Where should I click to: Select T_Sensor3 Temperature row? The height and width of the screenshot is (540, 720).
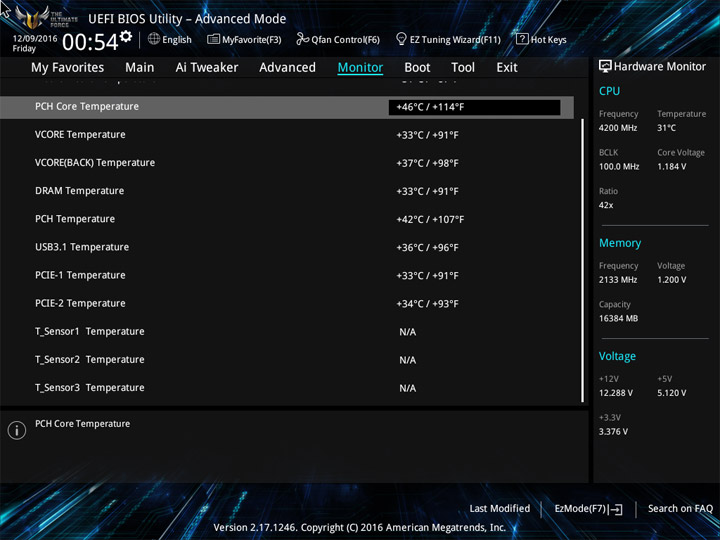[x=287, y=388]
